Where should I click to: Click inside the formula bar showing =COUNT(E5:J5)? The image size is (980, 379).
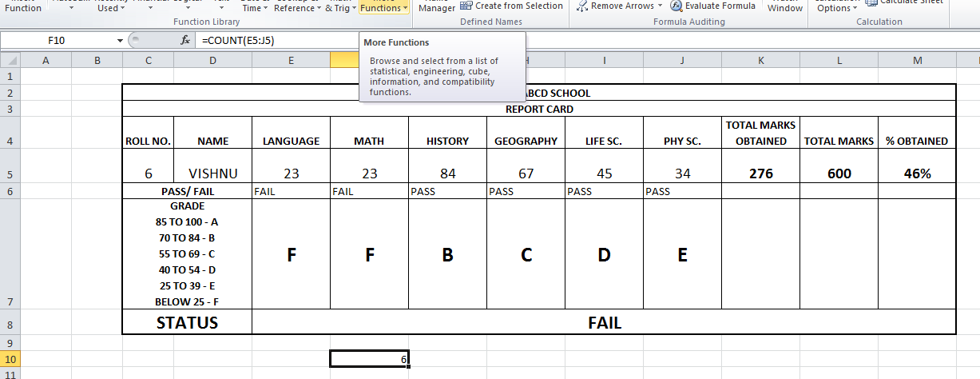tap(587, 39)
